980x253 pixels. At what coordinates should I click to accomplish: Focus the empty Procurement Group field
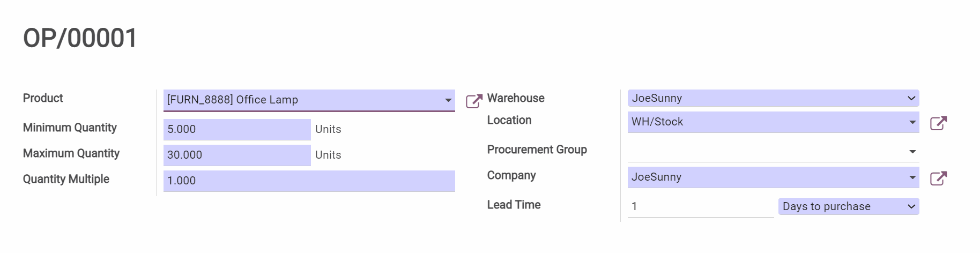766,152
